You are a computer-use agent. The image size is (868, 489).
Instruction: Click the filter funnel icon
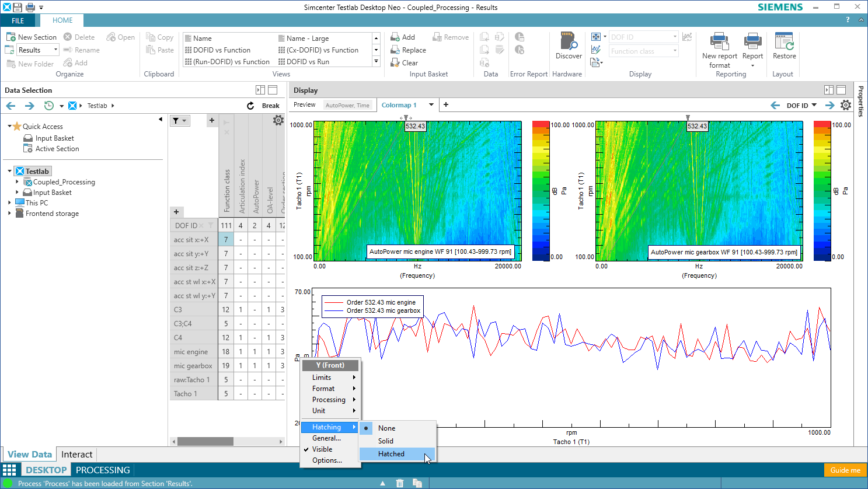(176, 120)
